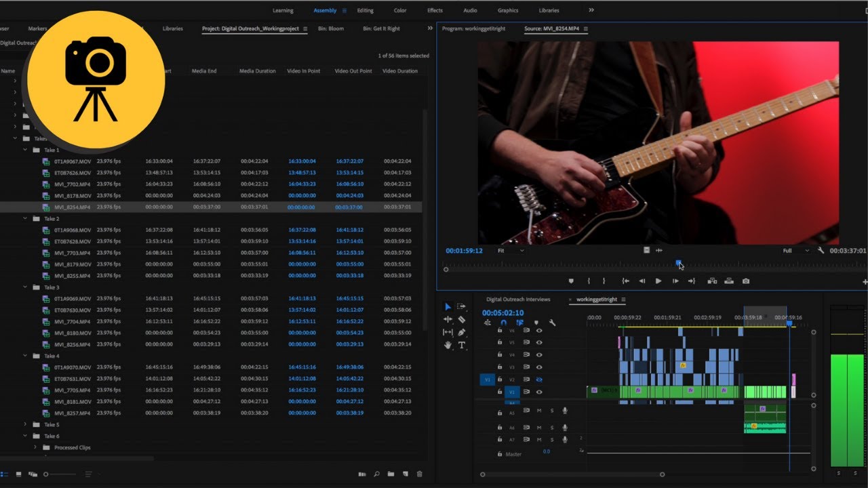Click Export Frame camera icon
Image resolution: width=868 pixels, height=488 pixels.
(746, 281)
